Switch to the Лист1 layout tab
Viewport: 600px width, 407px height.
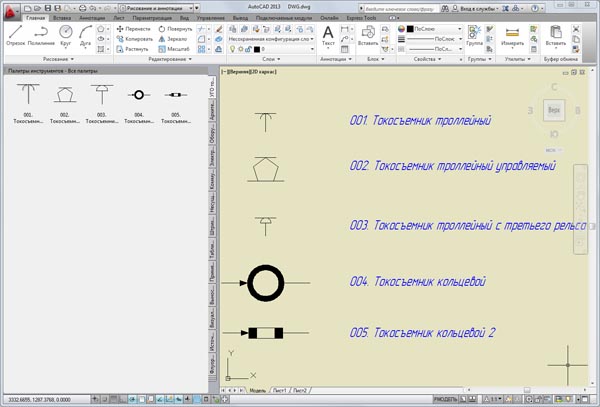[x=279, y=389]
